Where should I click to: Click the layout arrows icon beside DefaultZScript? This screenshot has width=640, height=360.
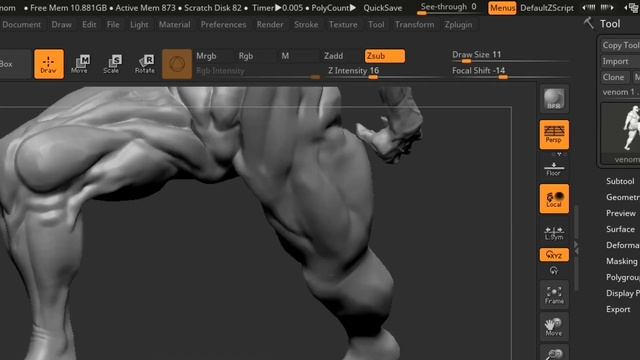598,8
